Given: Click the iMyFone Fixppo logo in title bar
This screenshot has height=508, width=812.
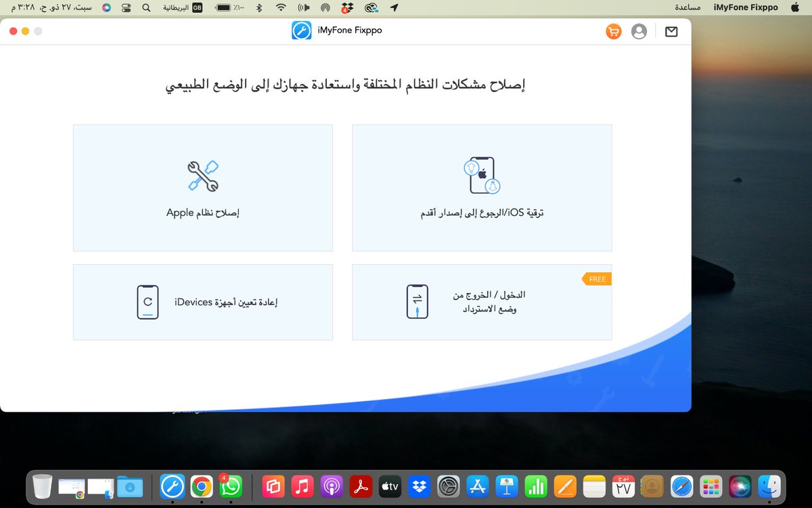Looking at the screenshot, I should pyautogui.click(x=301, y=31).
